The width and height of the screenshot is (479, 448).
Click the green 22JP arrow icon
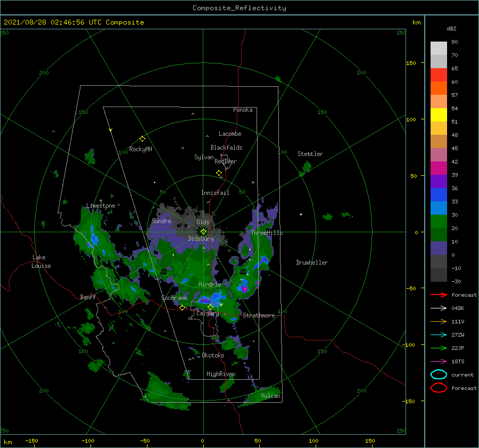point(439,348)
